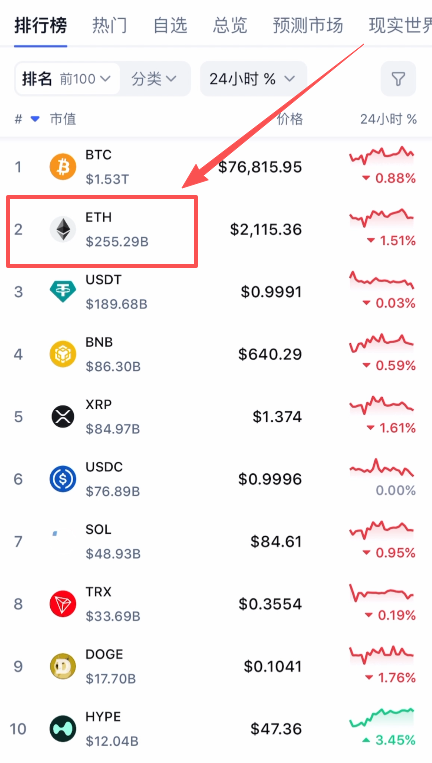The image size is (432, 763).
Task: Sort by the 价格 column header
Action: click(290, 119)
